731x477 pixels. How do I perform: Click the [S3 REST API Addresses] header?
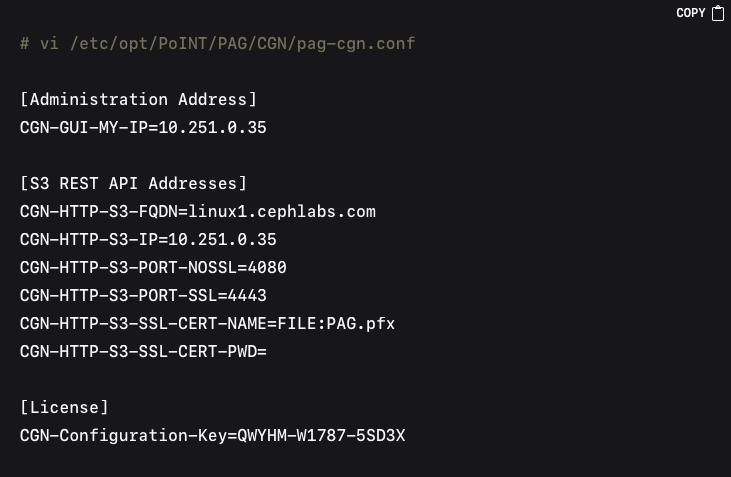(x=133, y=183)
